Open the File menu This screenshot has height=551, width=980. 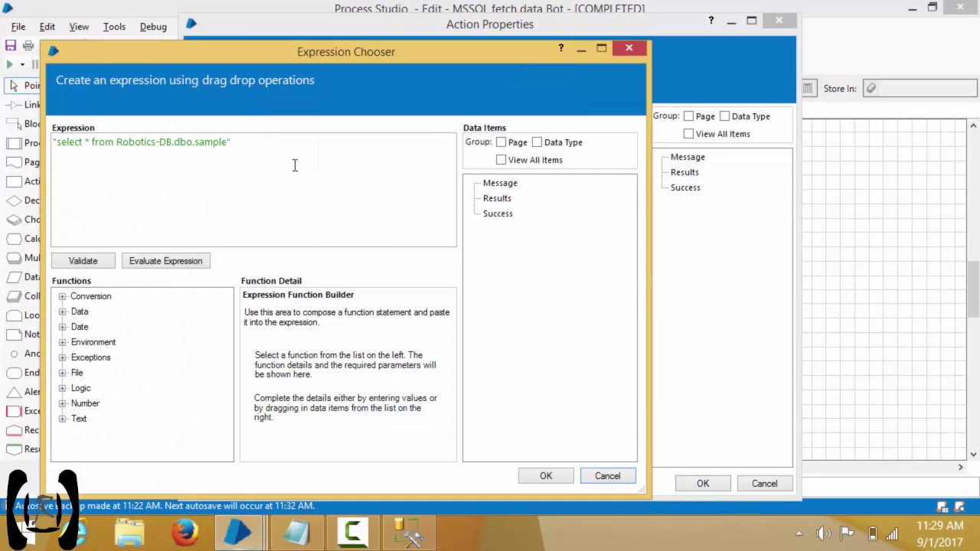click(18, 27)
